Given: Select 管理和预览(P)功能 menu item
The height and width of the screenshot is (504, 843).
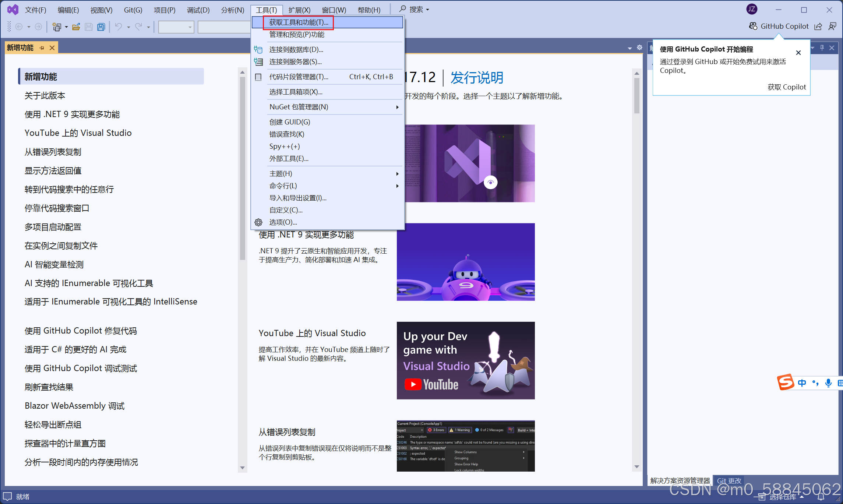Looking at the screenshot, I should (x=328, y=35).
